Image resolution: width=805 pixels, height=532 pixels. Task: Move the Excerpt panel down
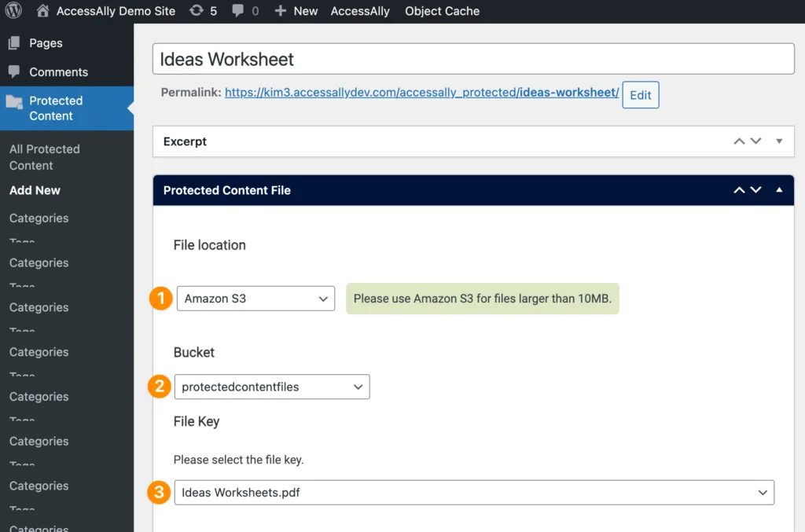(x=755, y=141)
